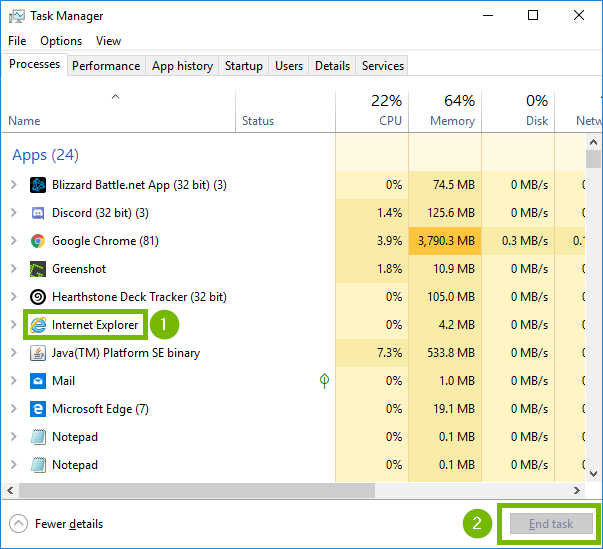Click the Apps (24) group heading
This screenshot has width=603, height=549.
point(45,155)
